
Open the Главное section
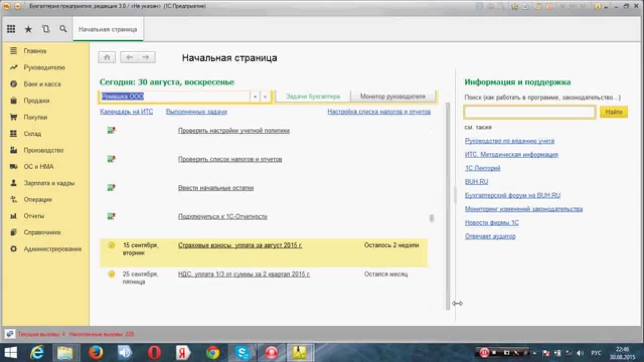pyautogui.click(x=35, y=51)
